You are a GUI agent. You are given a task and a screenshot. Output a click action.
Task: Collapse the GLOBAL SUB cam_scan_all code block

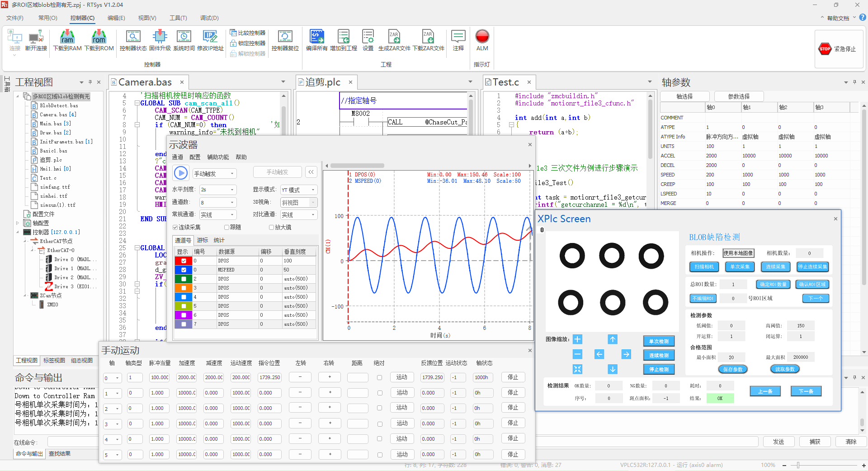point(137,103)
